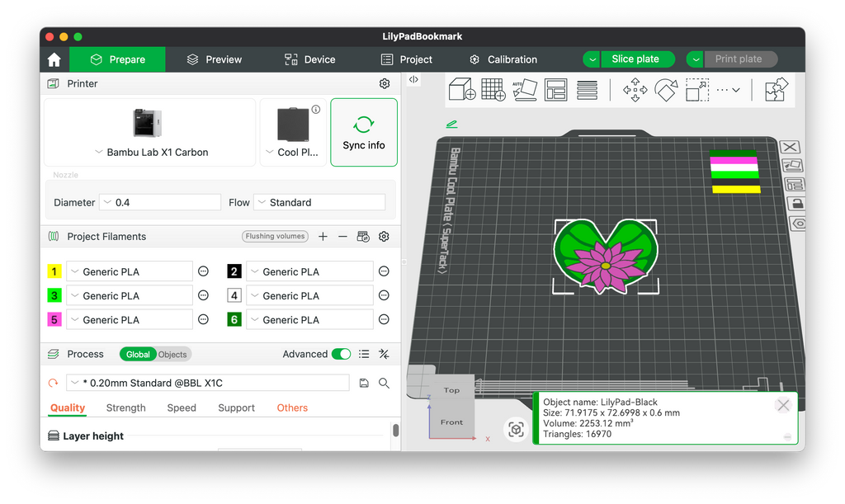Image resolution: width=845 pixels, height=504 pixels.
Task: Search process settings with magnifier icon
Action: pos(384,383)
